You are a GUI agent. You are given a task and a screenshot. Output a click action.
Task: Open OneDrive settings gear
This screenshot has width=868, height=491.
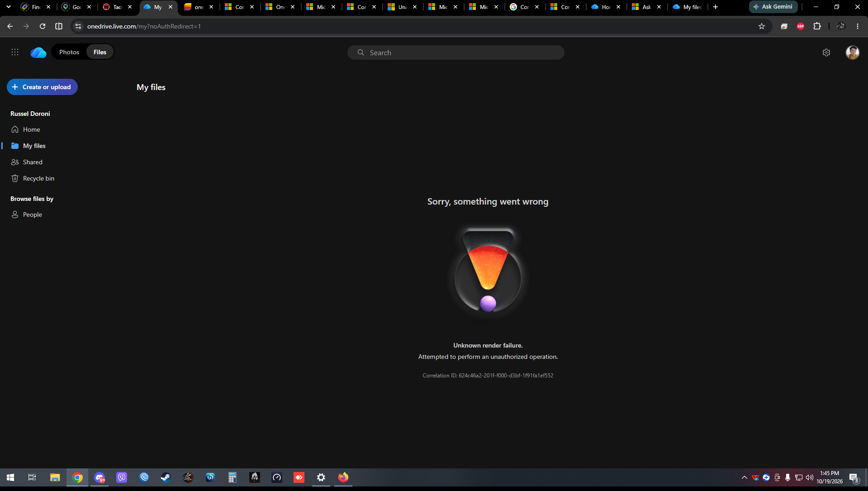pos(826,52)
